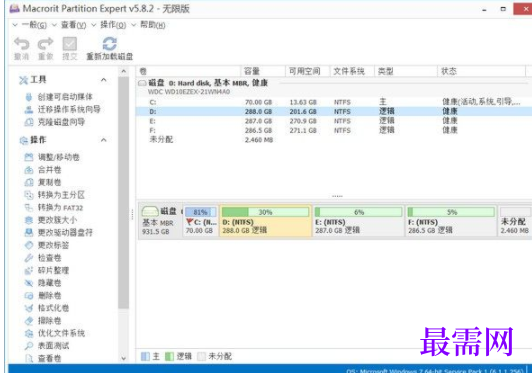Image resolution: width=532 pixels, height=373 pixels.
Task: Click the 更改标签 icon
Action: [x=29, y=245]
